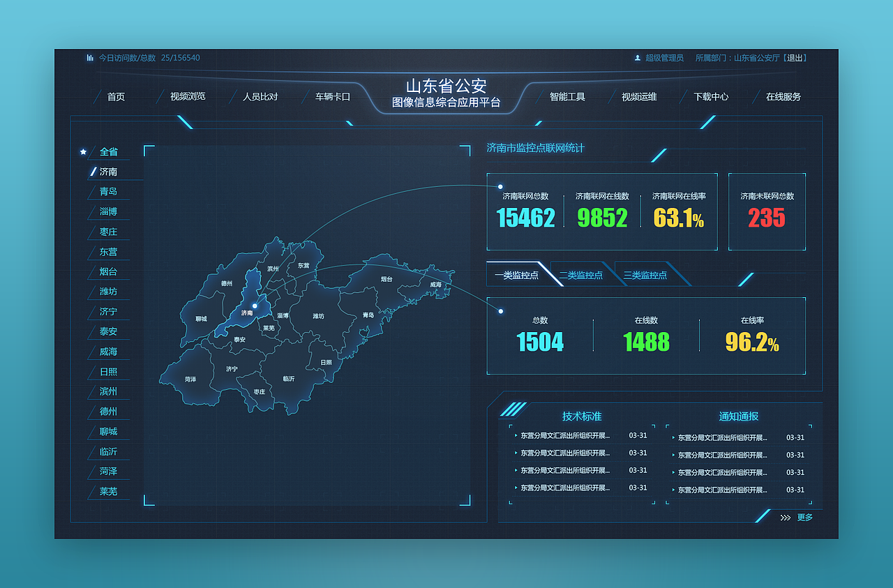Select 东营 in the city list

[108, 251]
